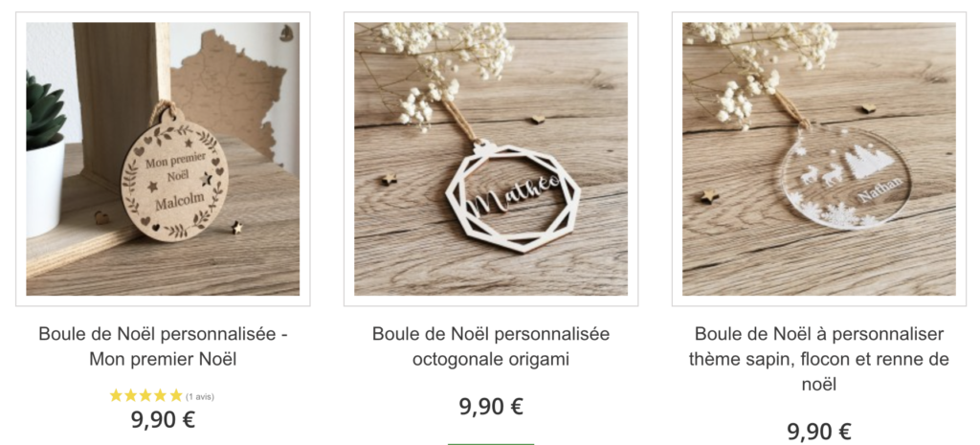The width and height of the screenshot is (980, 445).
Task: Click the middle yellow rating star
Action: (146, 395)
